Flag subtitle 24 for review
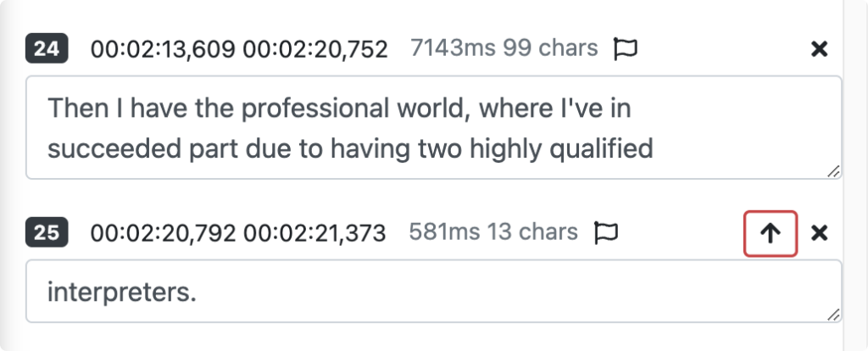This screenshot has height=351, width=868. click(x=625, y=49)
